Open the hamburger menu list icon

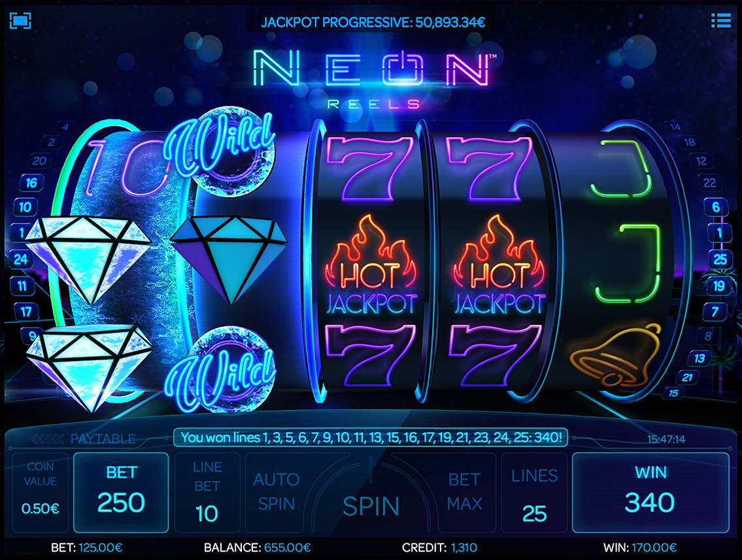point(720,20)
